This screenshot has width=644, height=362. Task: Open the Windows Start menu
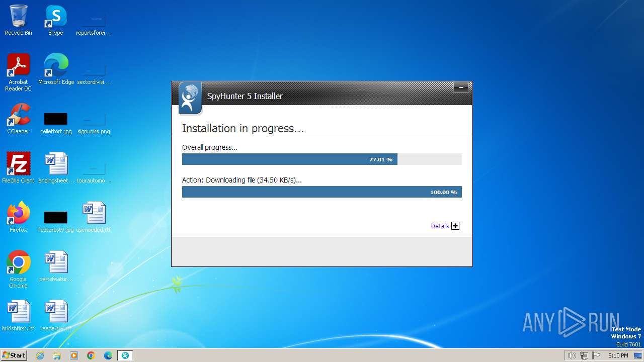(14, 355)
